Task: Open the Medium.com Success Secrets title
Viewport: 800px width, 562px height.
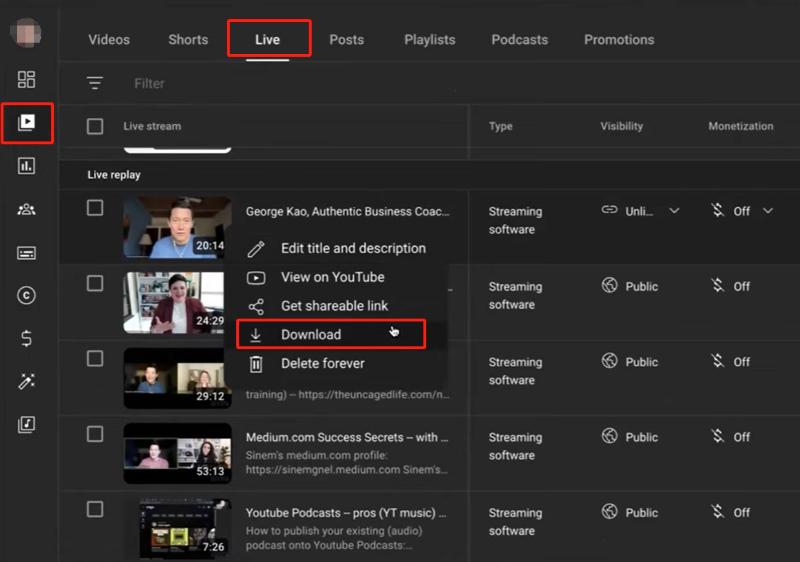Action: tap(347, 438)
